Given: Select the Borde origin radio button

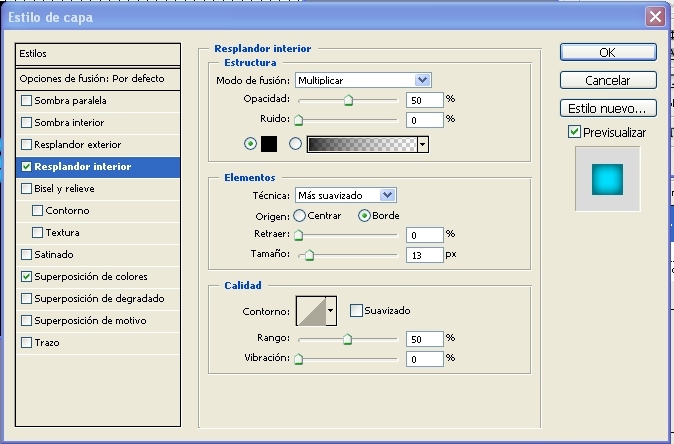Looking at the screenshot, I should 364,216.
